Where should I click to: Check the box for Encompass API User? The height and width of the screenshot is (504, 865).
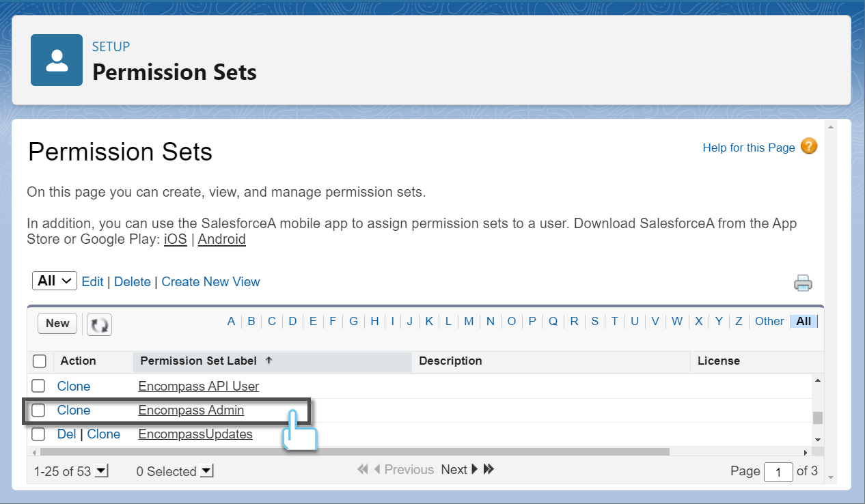click(x=39, y=387)
